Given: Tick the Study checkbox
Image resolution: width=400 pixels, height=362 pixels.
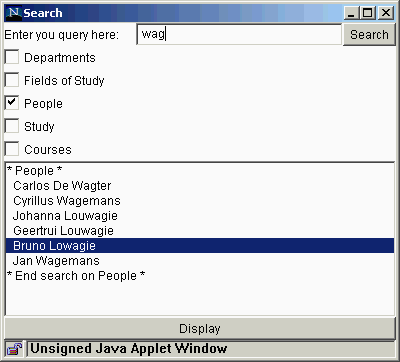Looking at the screenshot, I should 12,126.
